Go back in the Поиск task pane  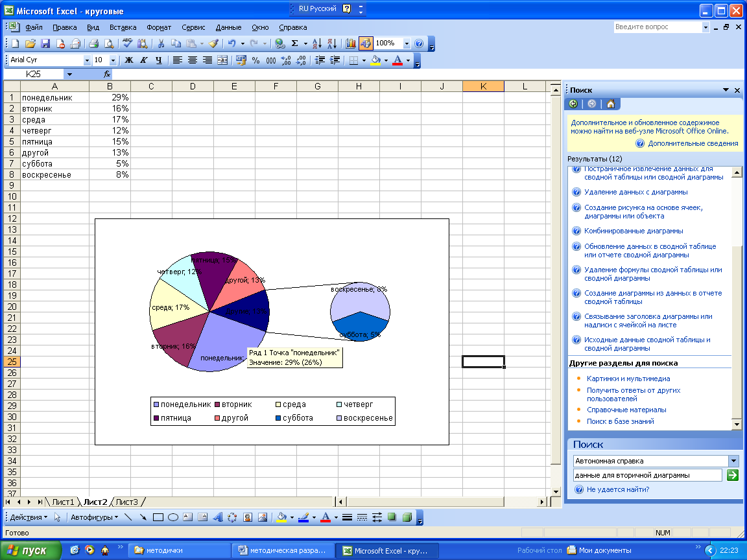pos(573,104)
